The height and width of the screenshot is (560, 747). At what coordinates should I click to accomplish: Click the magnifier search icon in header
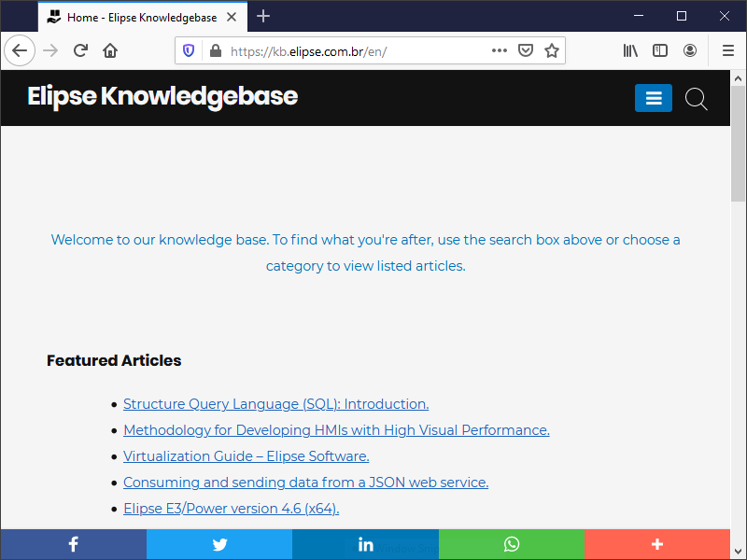(696, 99)
